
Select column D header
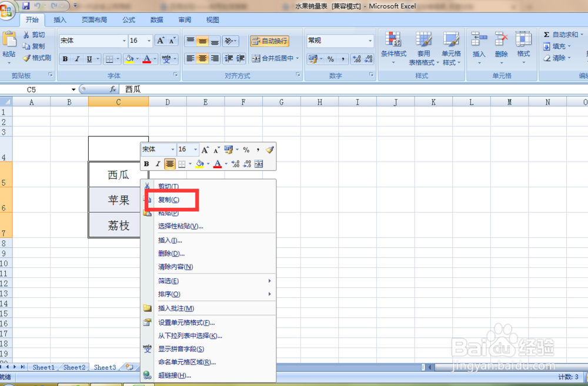(x=167, y=102)
